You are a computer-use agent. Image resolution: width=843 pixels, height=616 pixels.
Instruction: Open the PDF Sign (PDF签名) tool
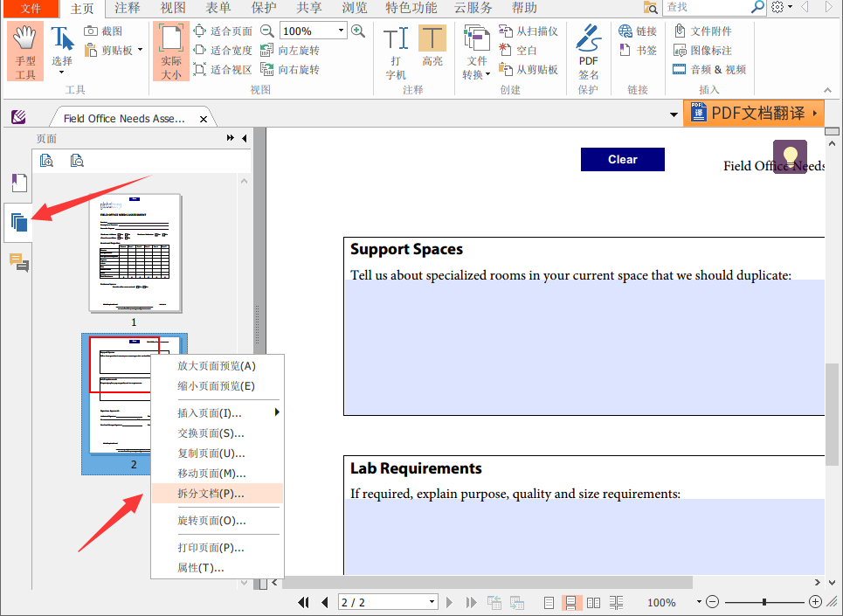(x=589, y=52)
